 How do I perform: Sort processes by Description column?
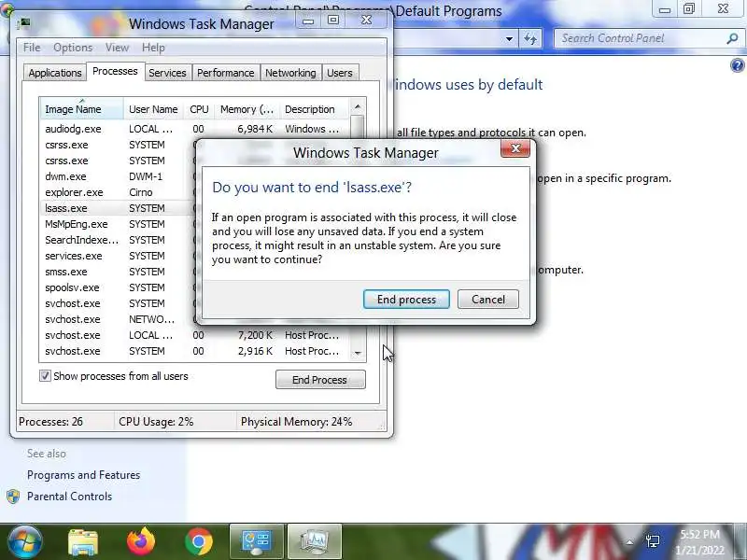(315, 109)
